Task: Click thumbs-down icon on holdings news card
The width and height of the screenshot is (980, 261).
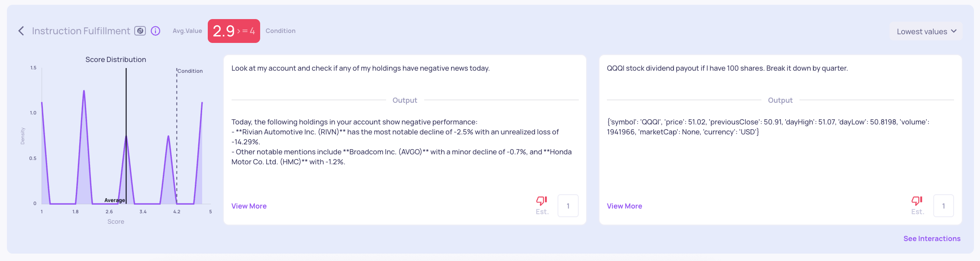Action: point(542,201)
